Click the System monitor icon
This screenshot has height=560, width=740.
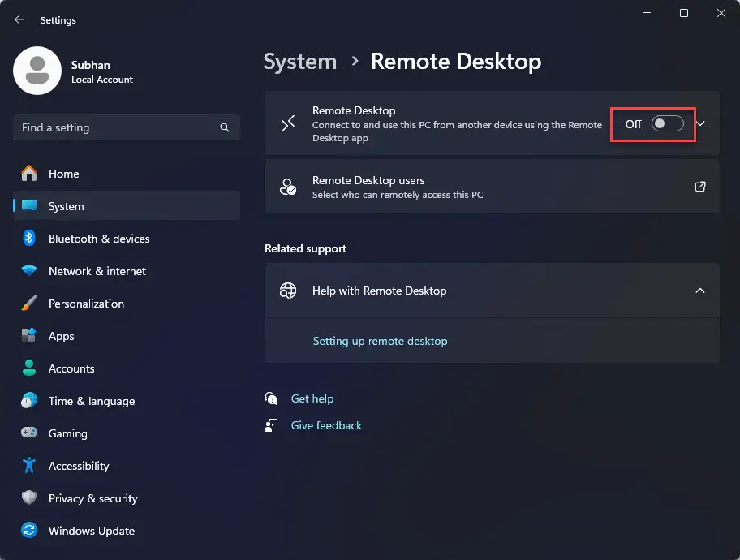pos(29,205)
